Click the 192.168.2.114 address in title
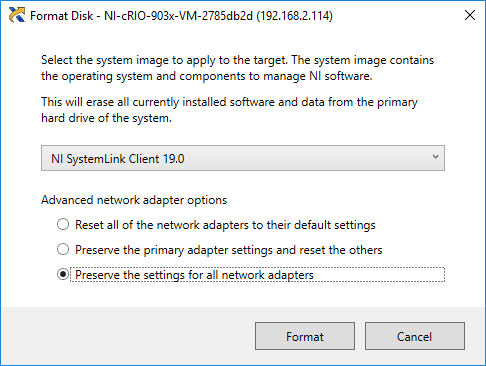Image resolution: width=486 pixels, height=366 pixels. 295,16
